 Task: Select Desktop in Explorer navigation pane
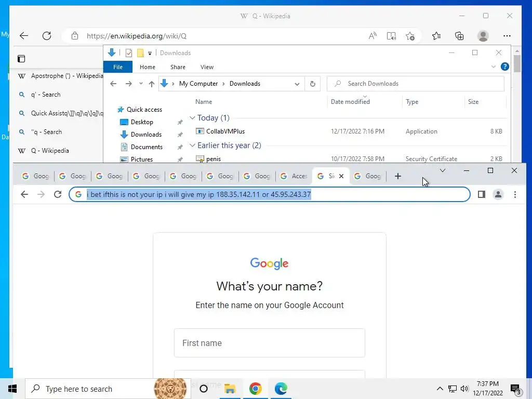(x=142, y=122)
